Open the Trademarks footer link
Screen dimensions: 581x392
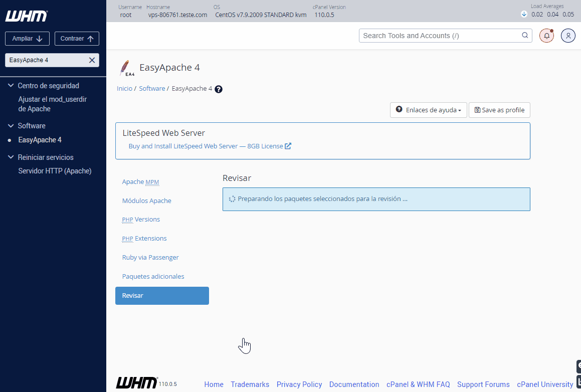coord(250,384)
